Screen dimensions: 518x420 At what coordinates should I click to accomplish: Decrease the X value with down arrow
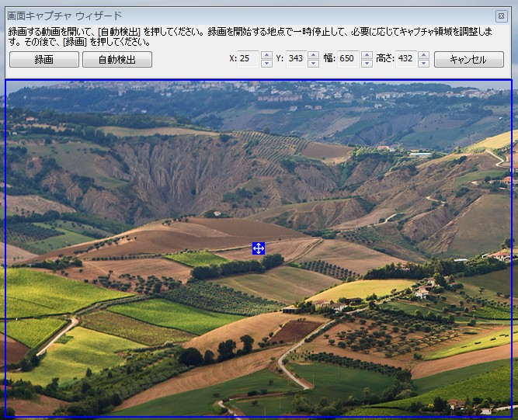266,64
